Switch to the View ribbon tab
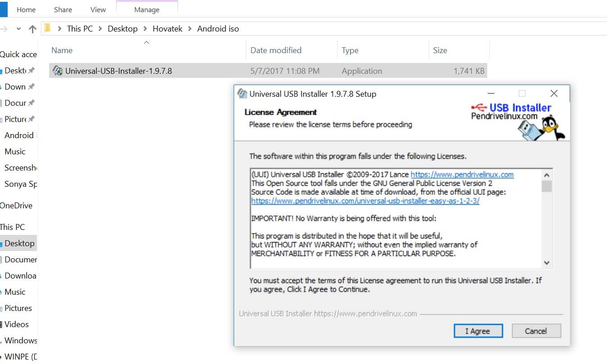This screenshot has width=607, height=364. (97, 9)
